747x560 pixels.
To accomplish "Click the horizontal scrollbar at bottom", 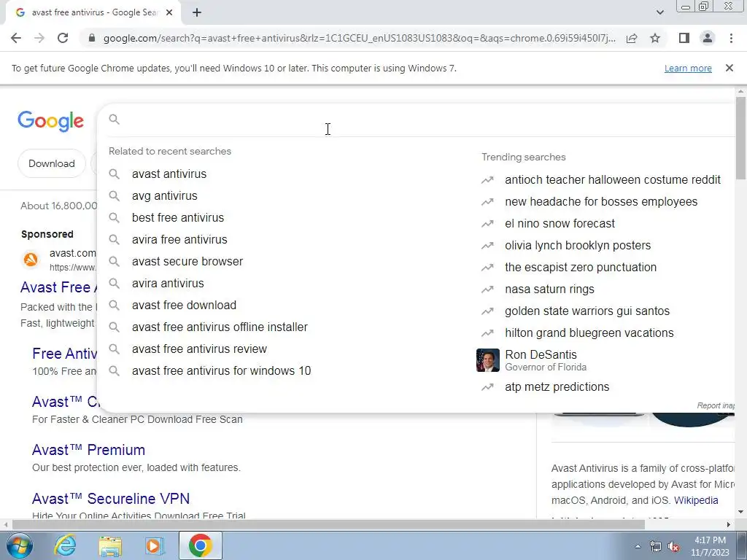I will pos(329,524).
